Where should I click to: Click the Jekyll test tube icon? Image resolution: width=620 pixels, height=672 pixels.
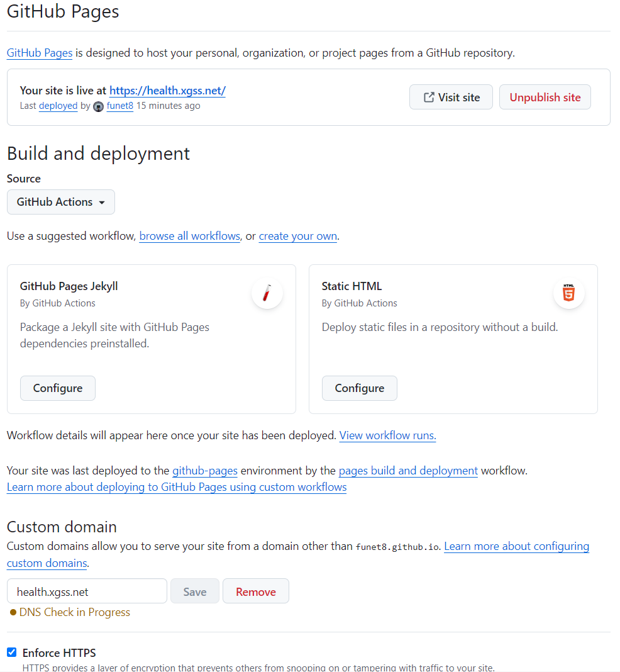(267, 293)
